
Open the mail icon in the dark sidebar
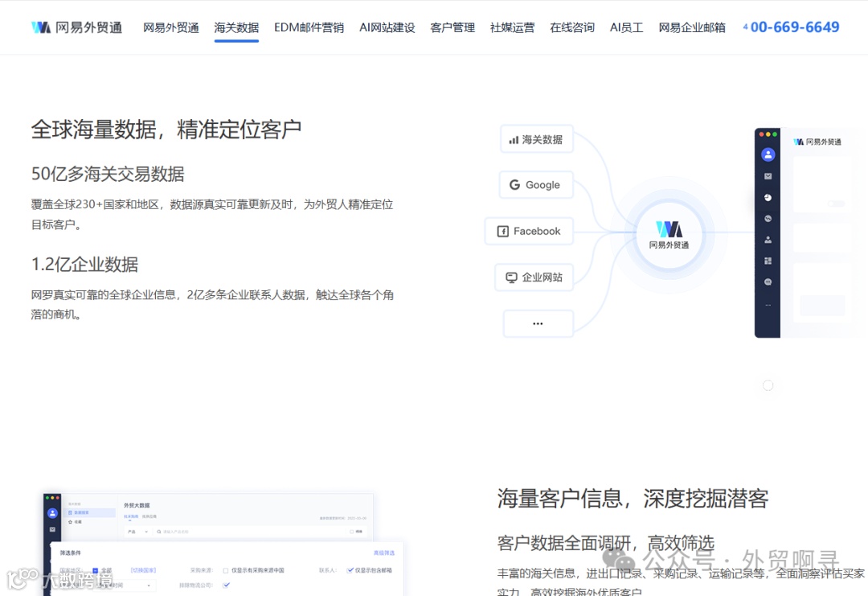click(x=768, y=176)
